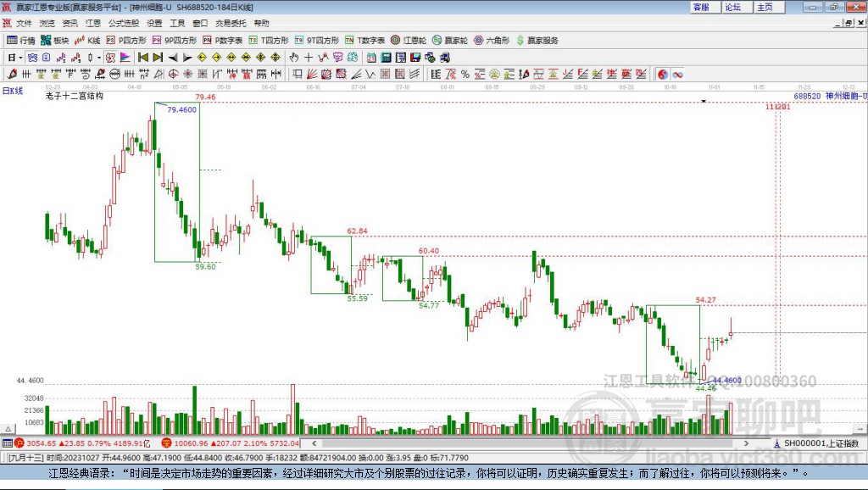Click the 79.4600 high price label
Image resolution: width=868 pixels, height=490 pixels.
(181, 109)
